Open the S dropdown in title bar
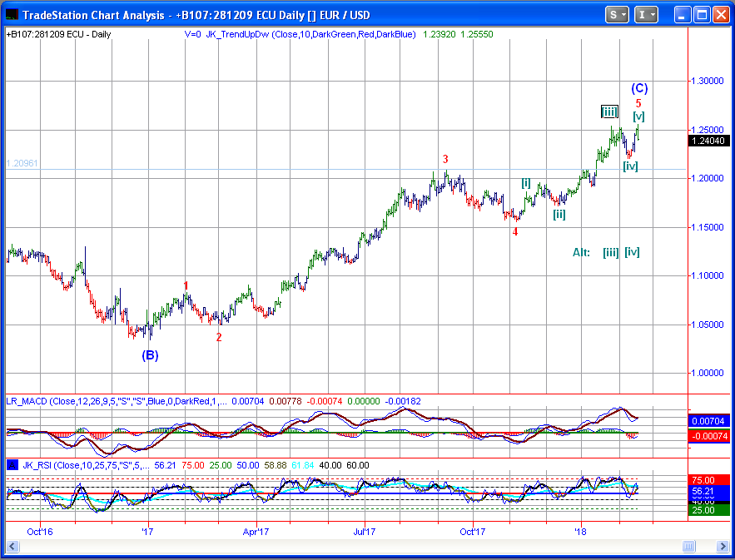735x560 pixels. [x=617, y=15]
